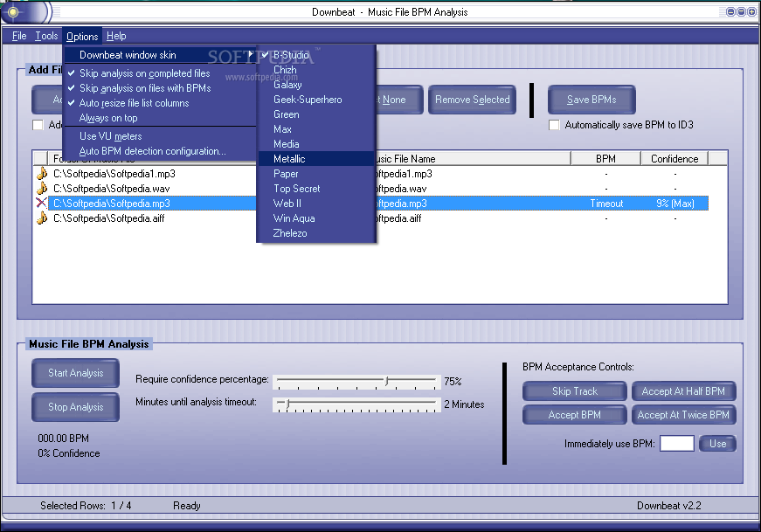This screenshot has width=761, height=532.
Task: Choose the Zhelezo skin
Action: click(x=317, y=233)
